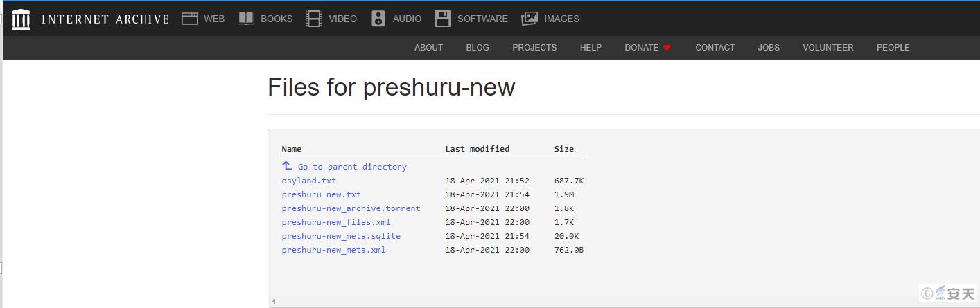Open the About menu item
Viewport: 980px width, 308px height.
[428, 48]
